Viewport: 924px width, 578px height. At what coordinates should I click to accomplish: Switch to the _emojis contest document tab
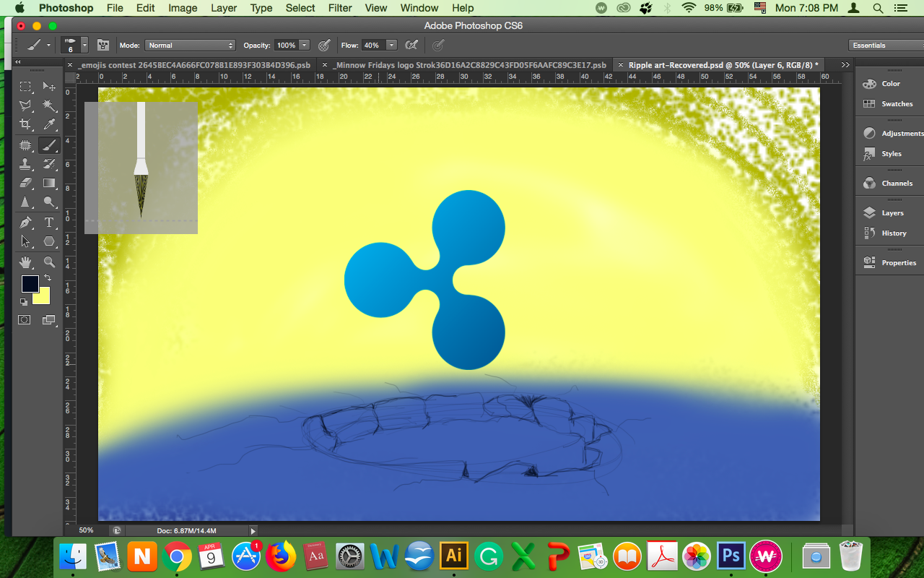(x=195, y=65)
